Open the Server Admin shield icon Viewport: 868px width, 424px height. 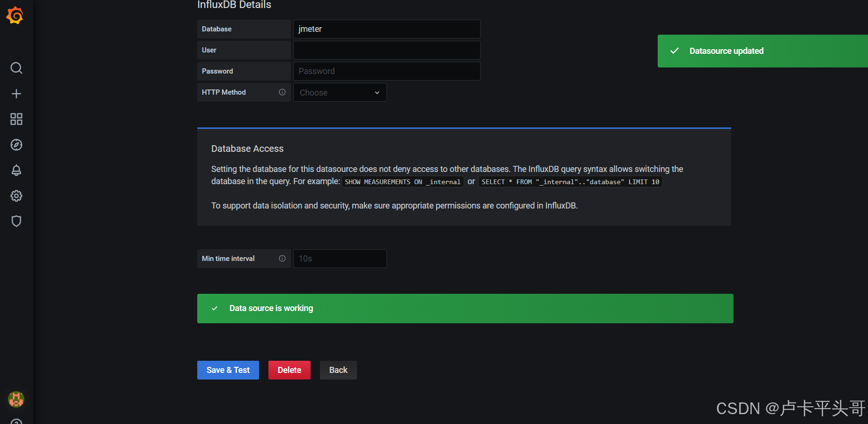(x=16, y=221)
